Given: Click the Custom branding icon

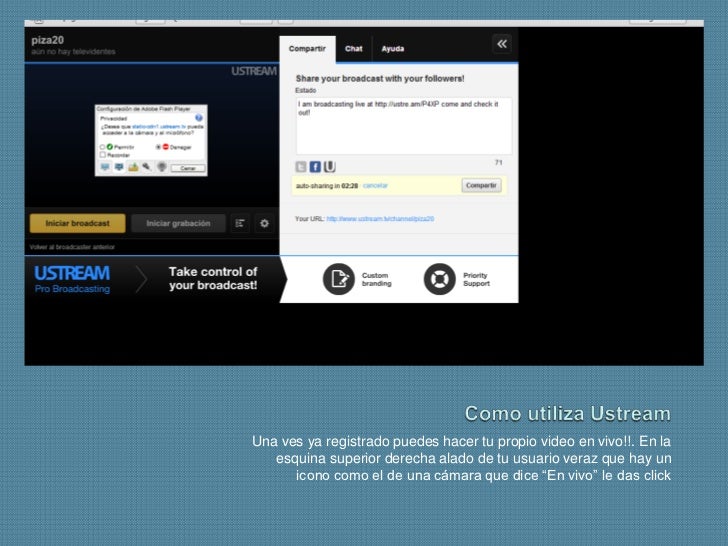Looking at the screenshot, I should pyautogui.click(x=339, y=279).
